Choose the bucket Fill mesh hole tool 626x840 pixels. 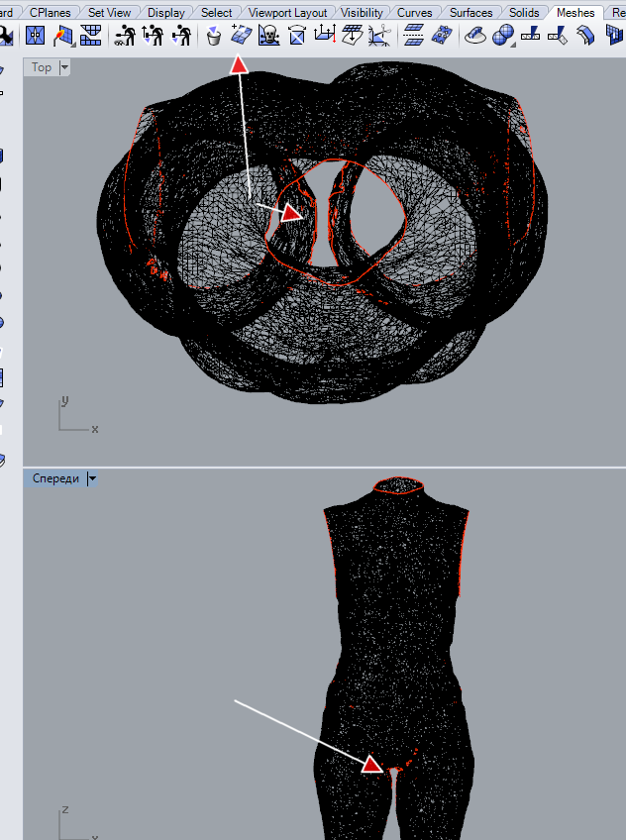tap(214, 36)
